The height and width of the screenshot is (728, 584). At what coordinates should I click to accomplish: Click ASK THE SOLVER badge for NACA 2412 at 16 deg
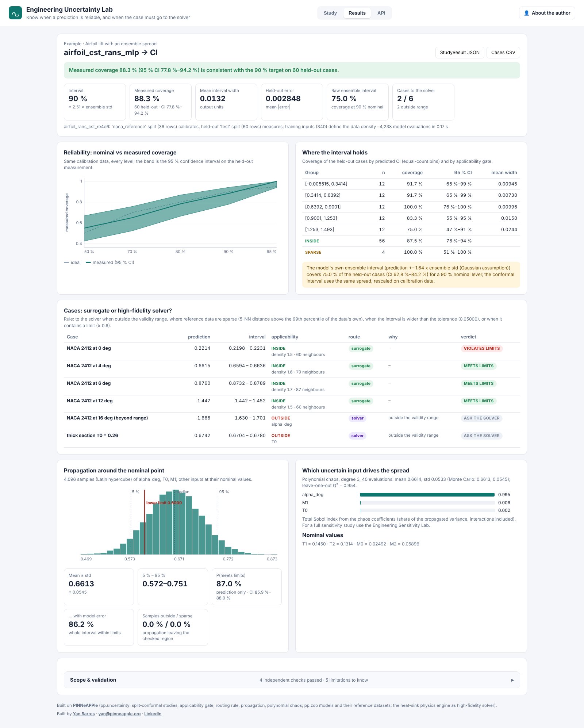(x=481, y=418)
